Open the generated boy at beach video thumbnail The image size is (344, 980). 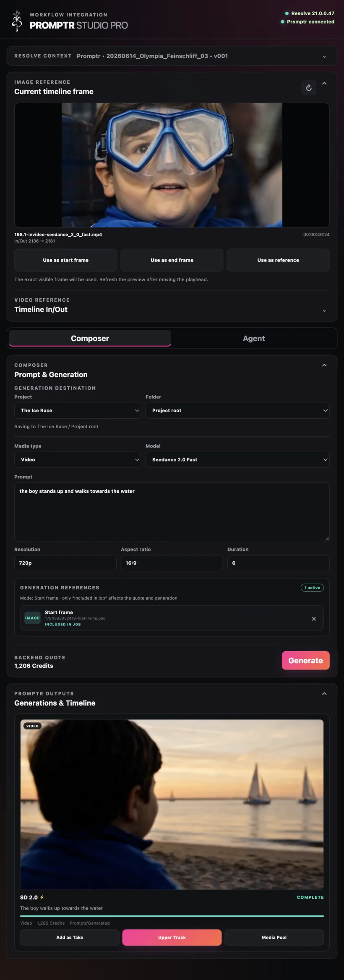pyautogui.click(x=172, y=804)
